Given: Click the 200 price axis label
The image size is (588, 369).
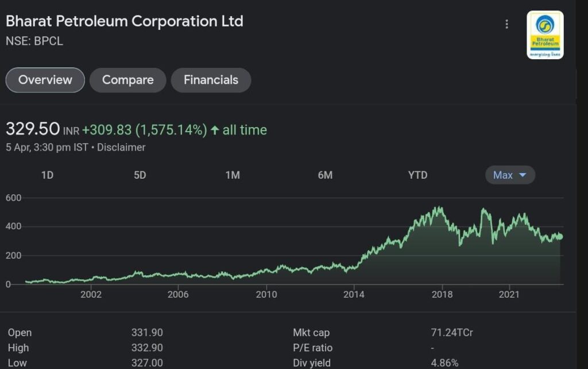Looking at the screenshot, I should click(x=14, y=255).
